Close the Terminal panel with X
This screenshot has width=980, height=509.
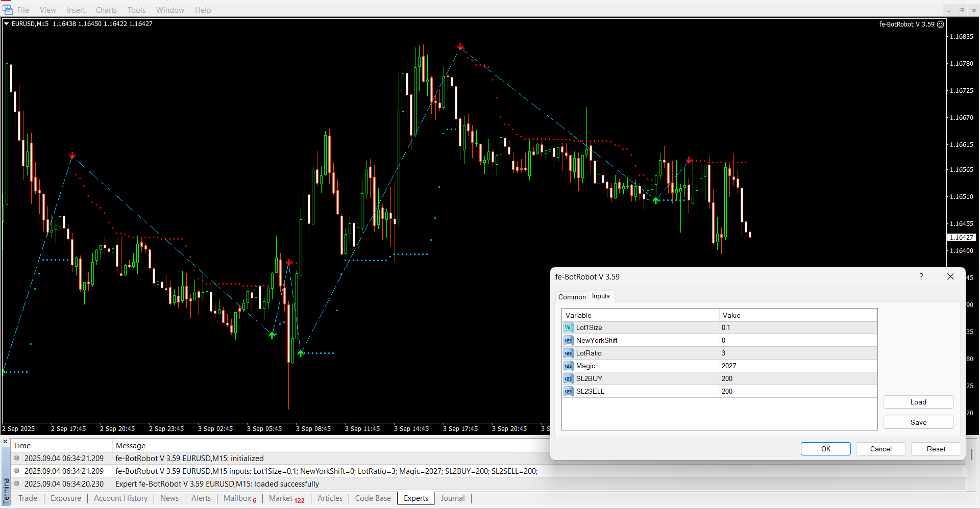(5, 442)
